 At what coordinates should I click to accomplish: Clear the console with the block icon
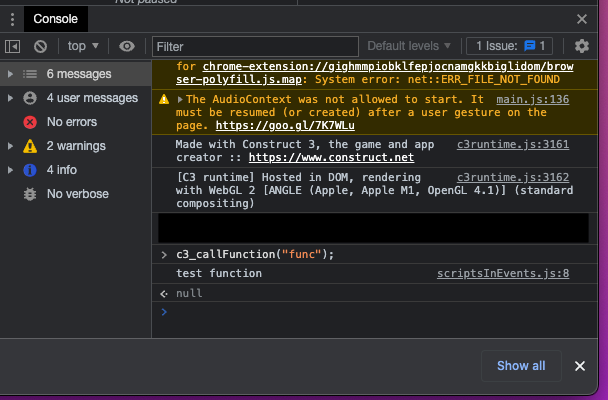pyautogui.click(x=40, y=47)
